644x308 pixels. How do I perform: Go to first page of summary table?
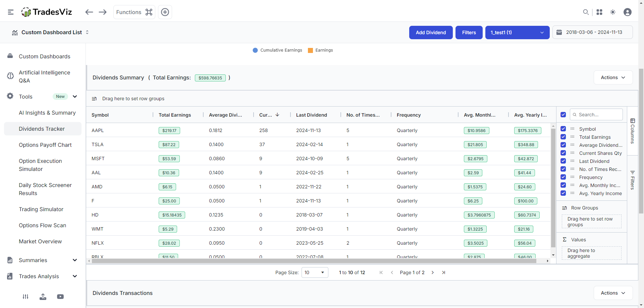pos(381,272)
